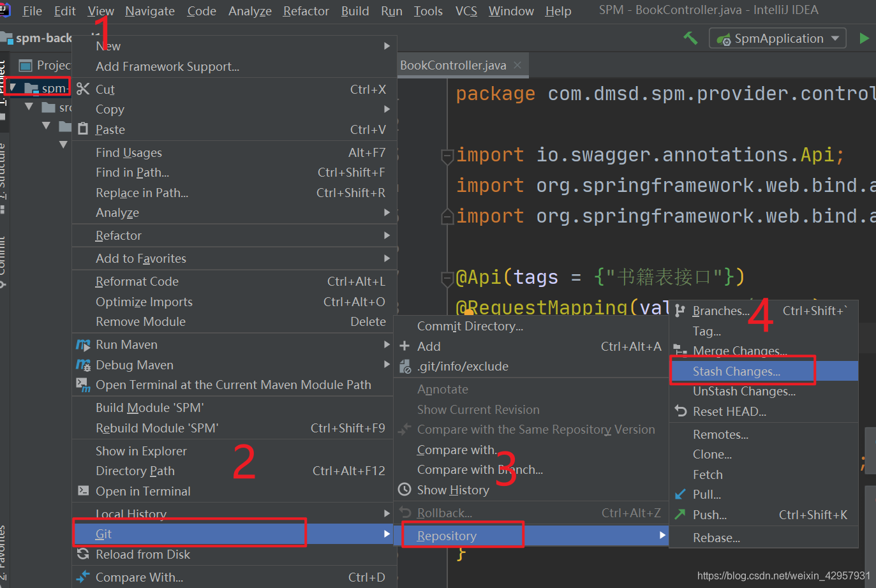Expand the Copy submenu arrow
The image size is (876, 588).
point(387,109)
